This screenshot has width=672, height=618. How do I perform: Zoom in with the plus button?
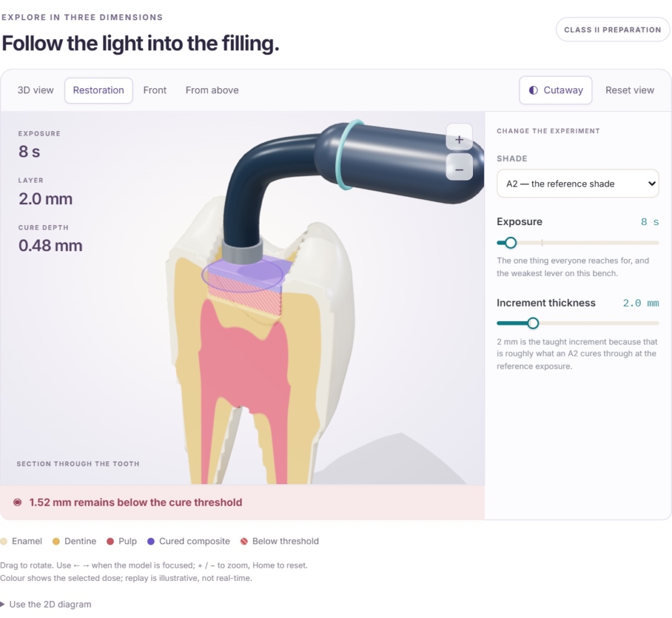459,137
